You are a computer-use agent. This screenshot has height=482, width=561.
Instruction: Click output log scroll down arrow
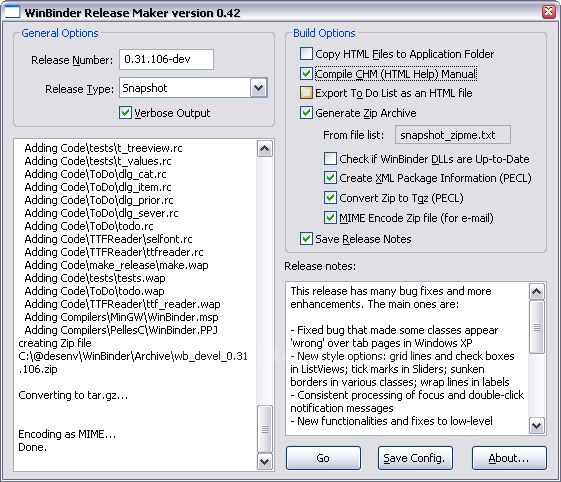(264, 462)
